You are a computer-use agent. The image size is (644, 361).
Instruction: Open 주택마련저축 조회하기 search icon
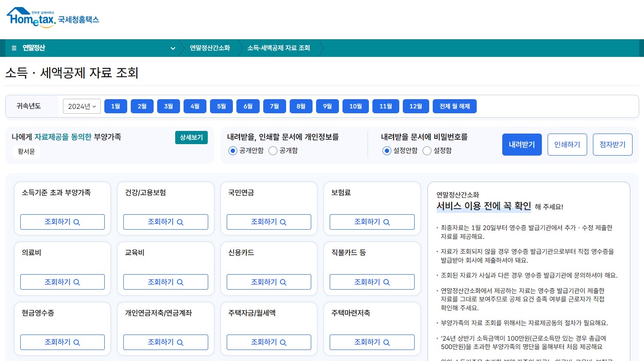pyautogui.click(x=386, y=342)
